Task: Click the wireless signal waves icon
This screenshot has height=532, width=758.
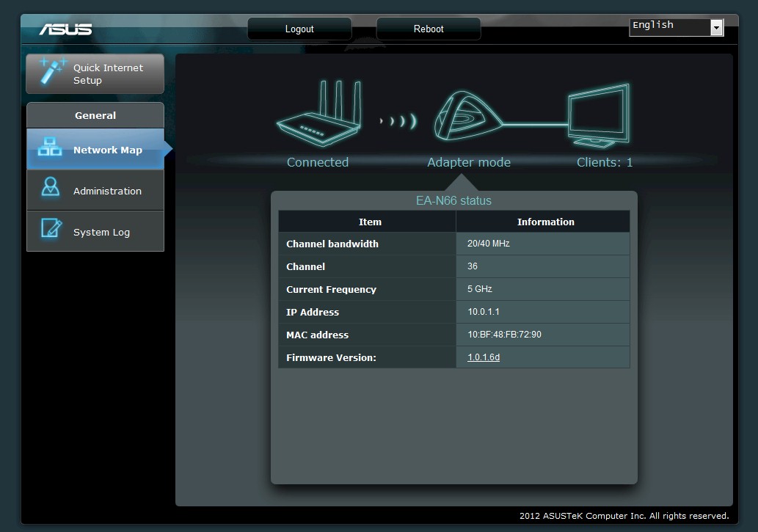Action: click(x=398, y=120)
